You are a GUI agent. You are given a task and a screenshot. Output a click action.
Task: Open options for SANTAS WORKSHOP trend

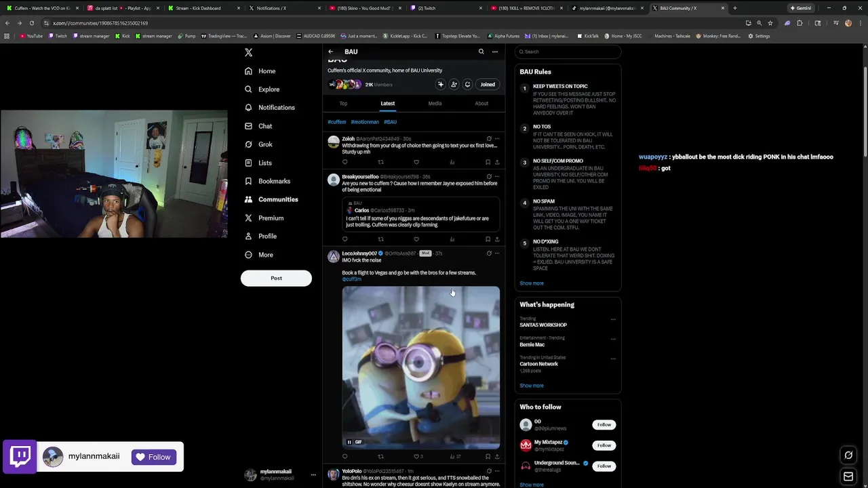[613, 319]
